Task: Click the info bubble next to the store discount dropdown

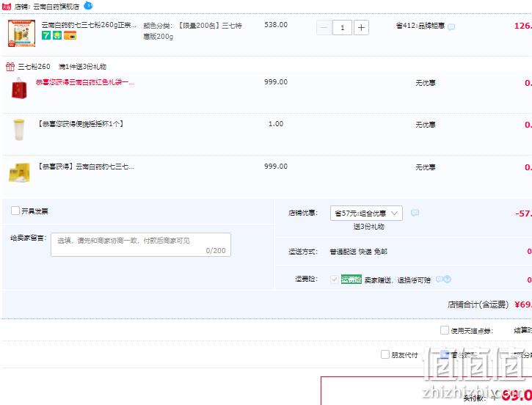Action: click(x=415, y=213)
